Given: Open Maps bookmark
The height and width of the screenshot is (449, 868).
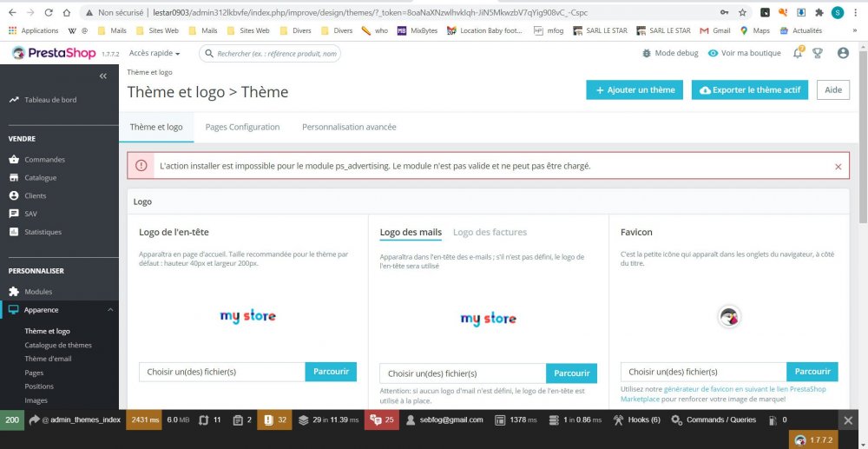Looking at the screenshot, I should [x=755, y=31].
